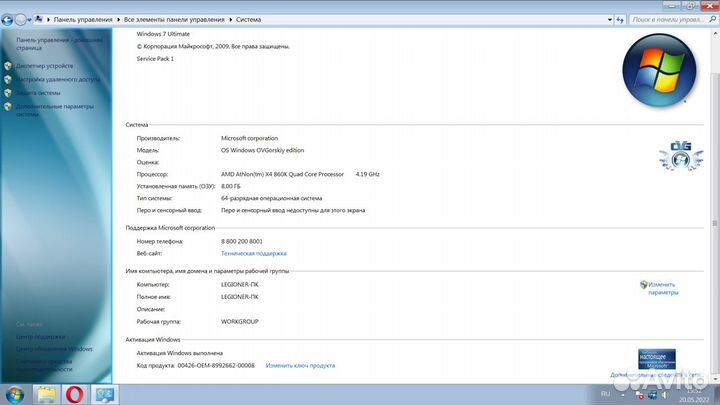This screenshot has height=405, width=720.
Task: Click shield icon beside Настройка удаленного доступа
Action: tap(8, 79)
